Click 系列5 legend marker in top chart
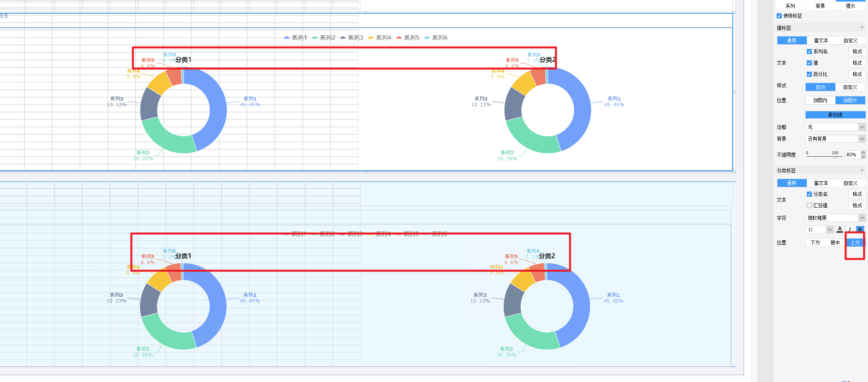Viewport: 868px width, 382px height. [399, 38]
